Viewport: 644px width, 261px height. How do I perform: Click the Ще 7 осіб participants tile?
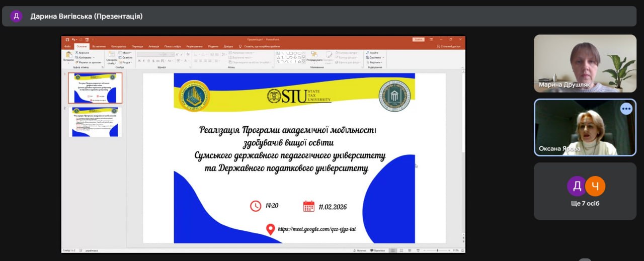point(585,192)
